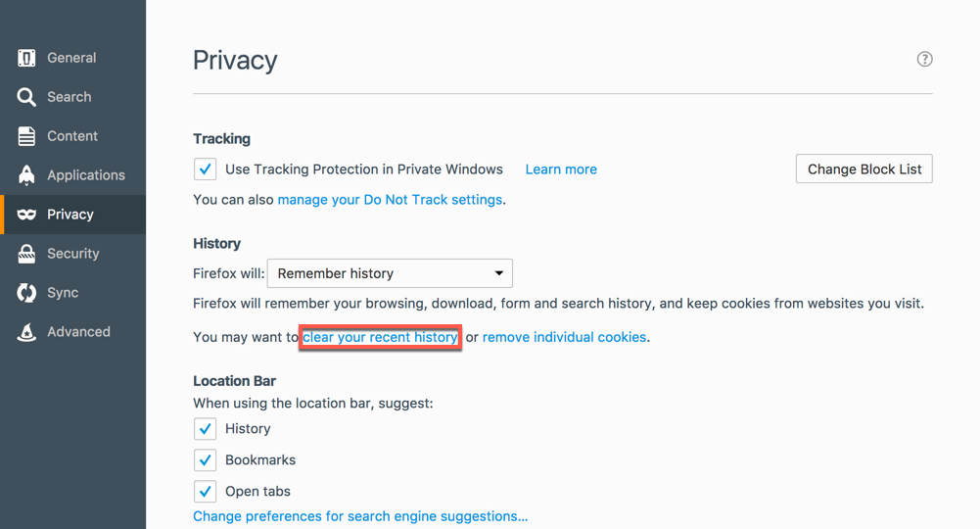Click the Search magnifier icon
Image resolution: width=980 pixels, height=529 pixels.
26,97
